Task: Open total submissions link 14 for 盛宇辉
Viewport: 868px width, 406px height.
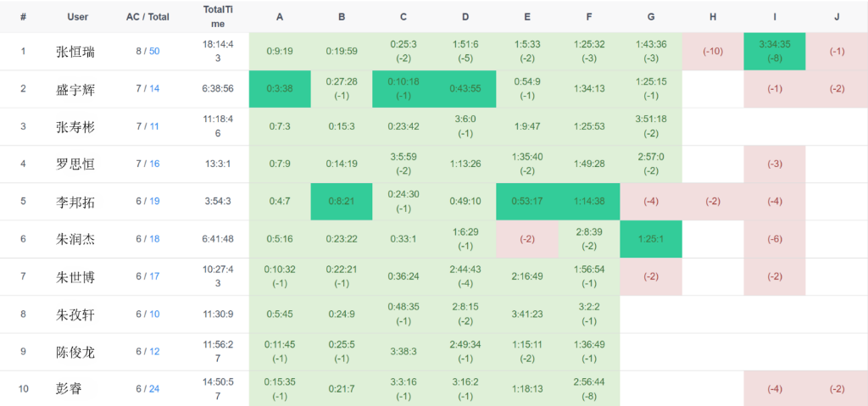Action: (154, 89)
